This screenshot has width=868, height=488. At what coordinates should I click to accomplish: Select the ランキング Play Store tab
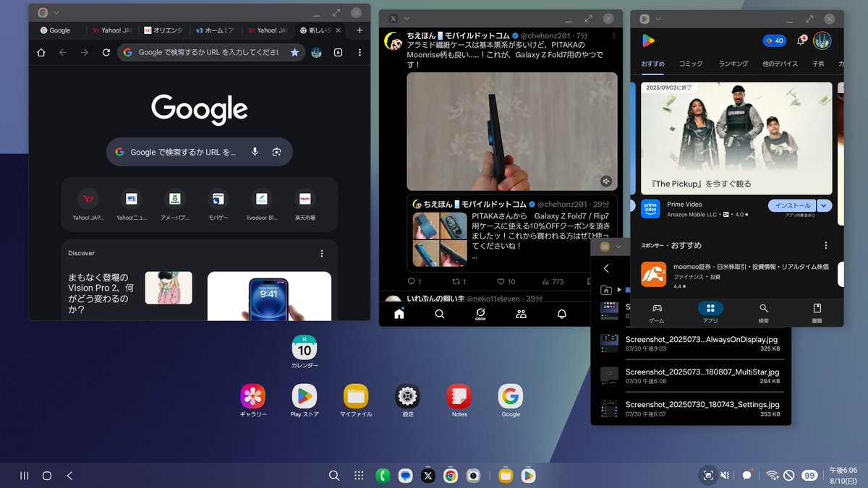733,64
